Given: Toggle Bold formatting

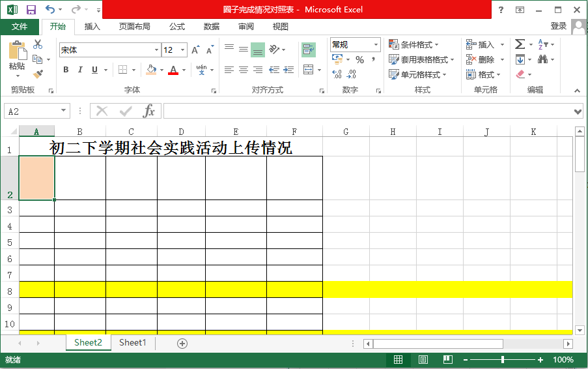Looking at the screenshot, I should pyautogui.click(x=66, y=70).
